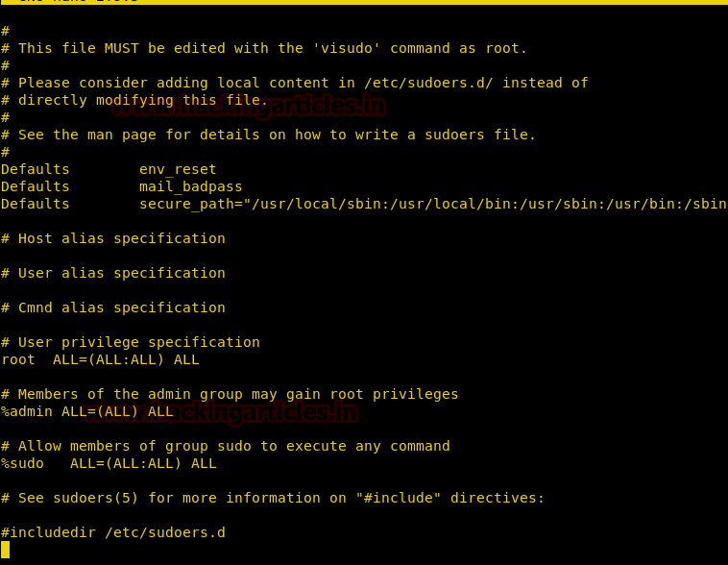Place cursor on root ALL=(ALL:ALL) ALL line
Screen dimensions: 728x565
(x=100, y=359)
